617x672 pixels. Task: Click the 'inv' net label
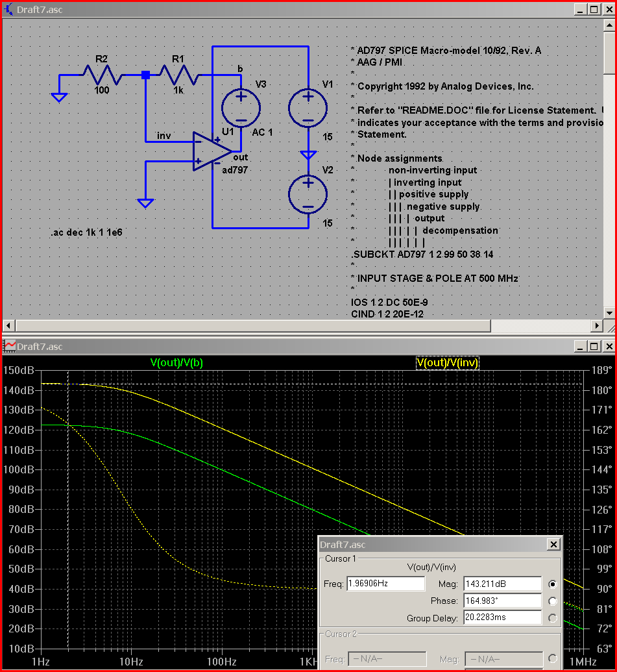tap(163, 136)
